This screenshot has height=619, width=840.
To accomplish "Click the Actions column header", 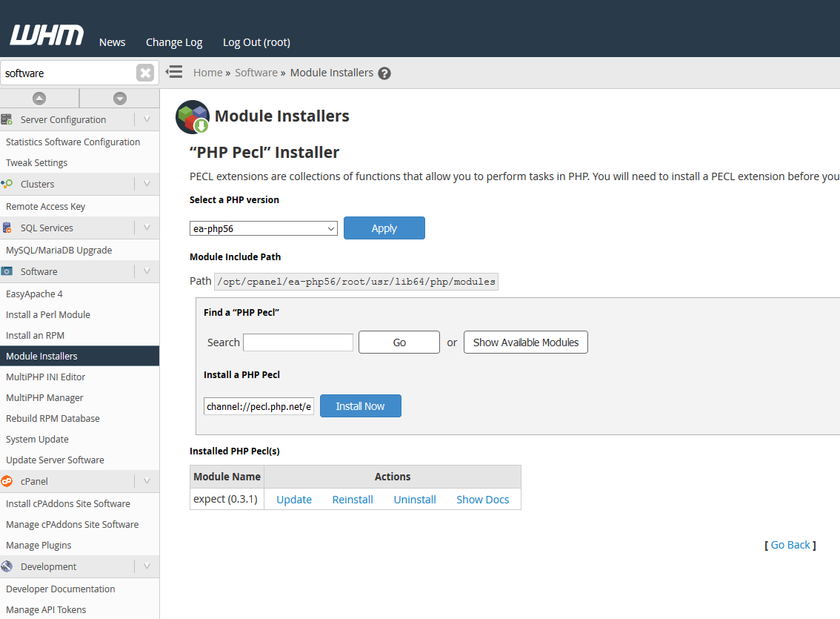I will [x=392, y=477].
